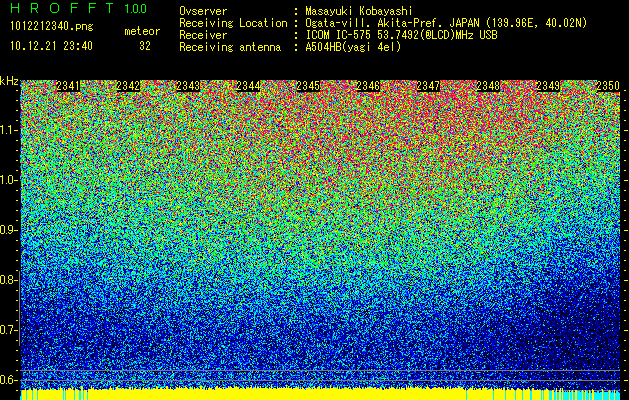
Task: Click the 0.8 kHz axis label
Action: pyautogui.click(x=9, y=280)
